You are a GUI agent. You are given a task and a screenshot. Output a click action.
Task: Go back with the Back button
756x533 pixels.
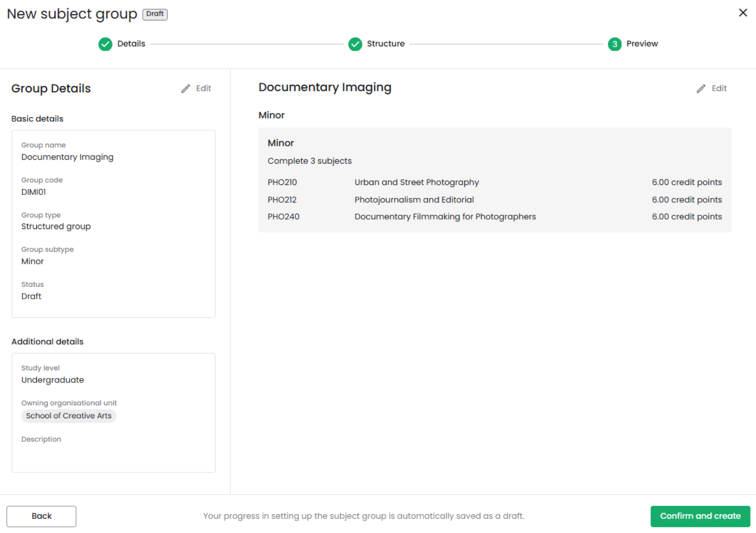coord(42,516)
